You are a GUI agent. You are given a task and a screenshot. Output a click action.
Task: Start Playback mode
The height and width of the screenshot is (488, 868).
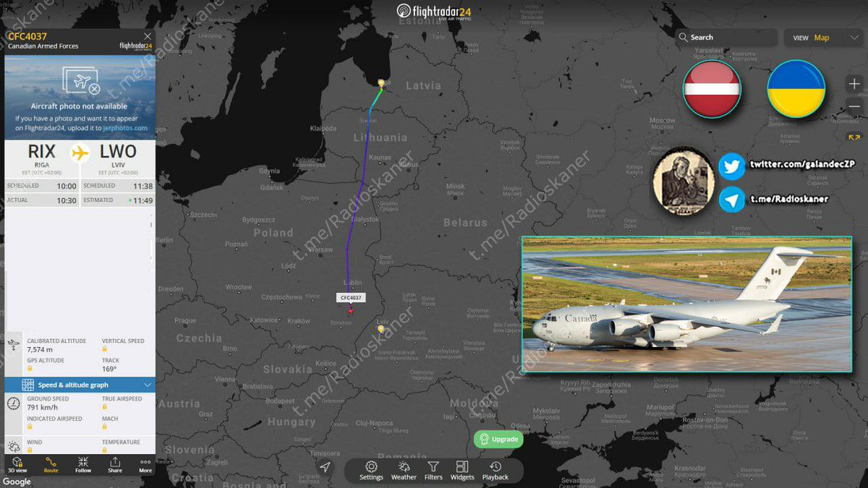tap(495, 471)
